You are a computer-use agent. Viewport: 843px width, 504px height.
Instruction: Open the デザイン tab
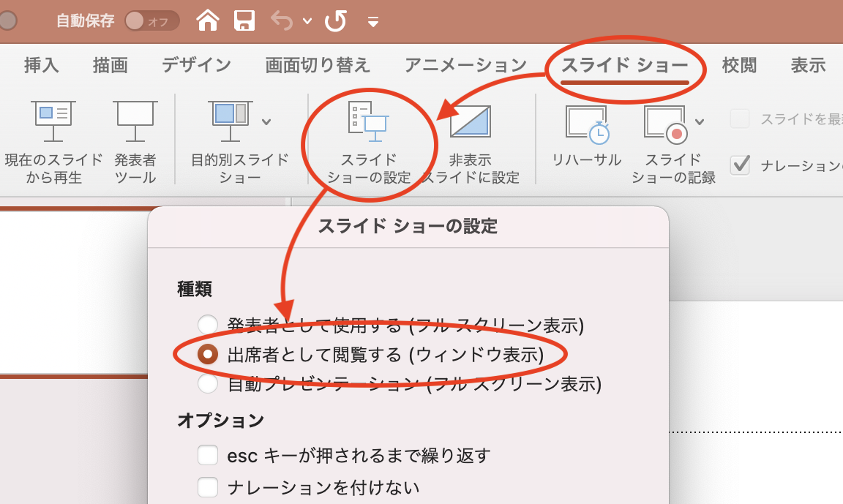(196, 65)
